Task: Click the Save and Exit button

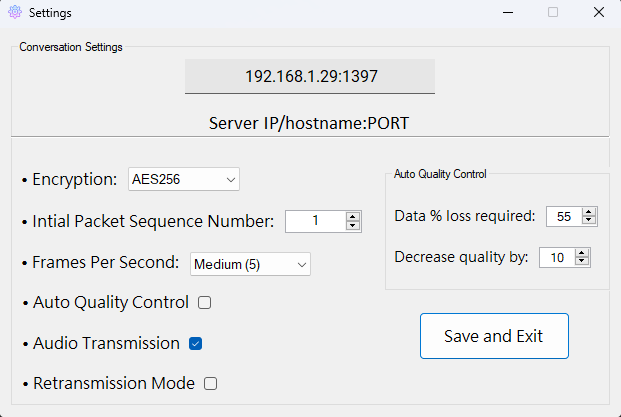Action: [x=494, y=336]
